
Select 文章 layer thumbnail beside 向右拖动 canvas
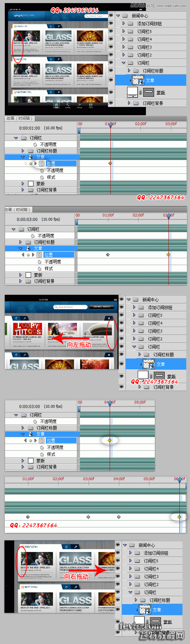(x=145, y=610)
